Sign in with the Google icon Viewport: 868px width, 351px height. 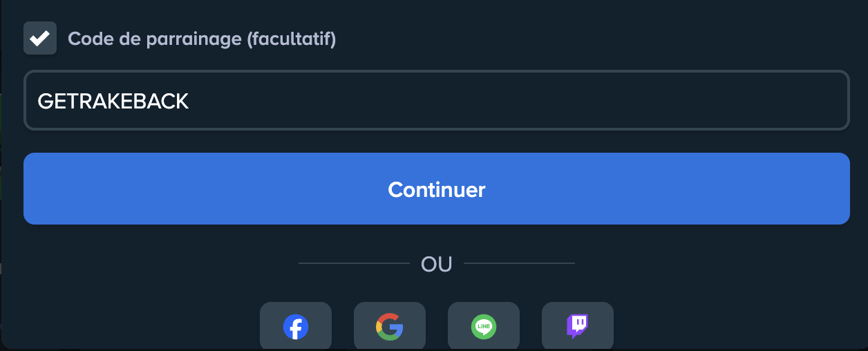390,326
